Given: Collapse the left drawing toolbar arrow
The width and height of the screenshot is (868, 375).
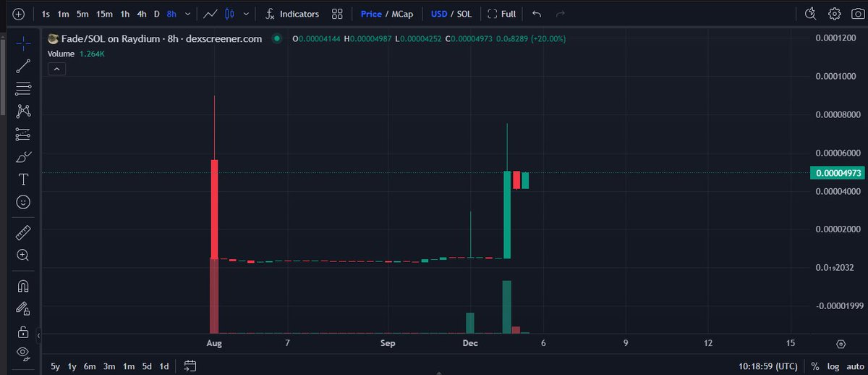Looking at the screenshot, I should 38,336.
